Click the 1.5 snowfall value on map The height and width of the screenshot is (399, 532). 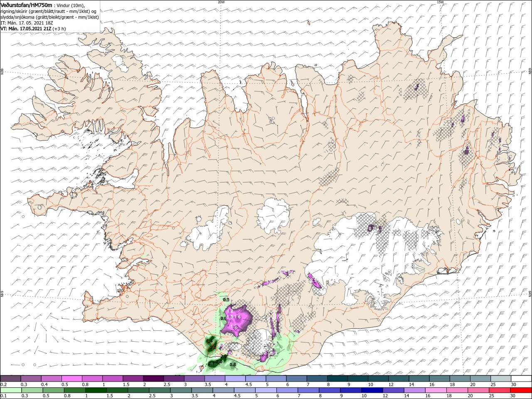click(230, 317)
